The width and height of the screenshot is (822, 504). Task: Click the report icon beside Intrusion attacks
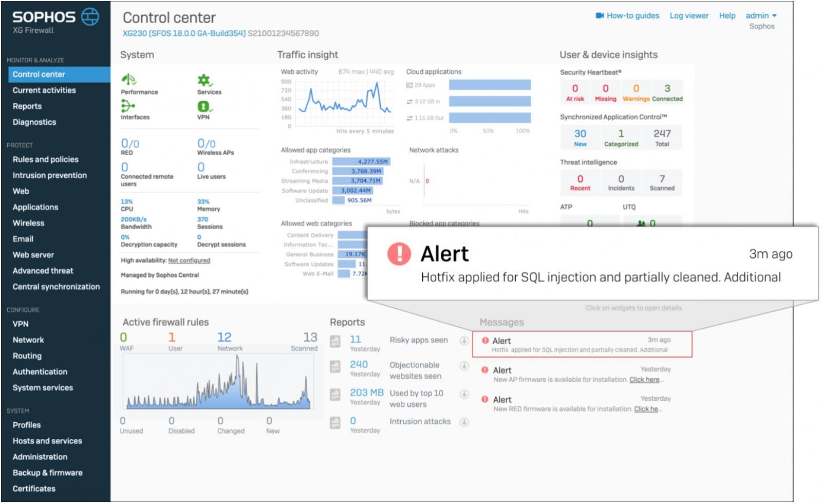(335, 423)
